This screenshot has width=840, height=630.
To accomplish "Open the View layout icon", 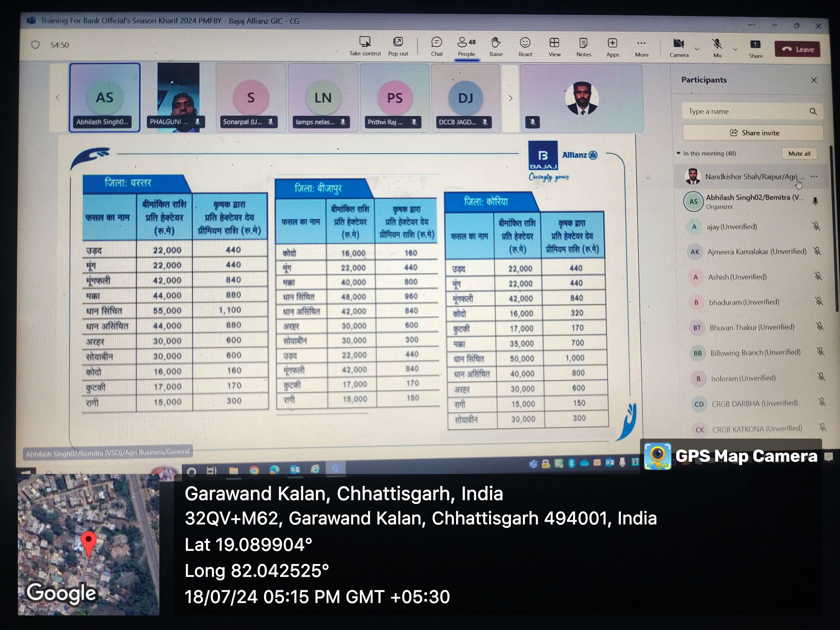I will click(x=554, y=43).
